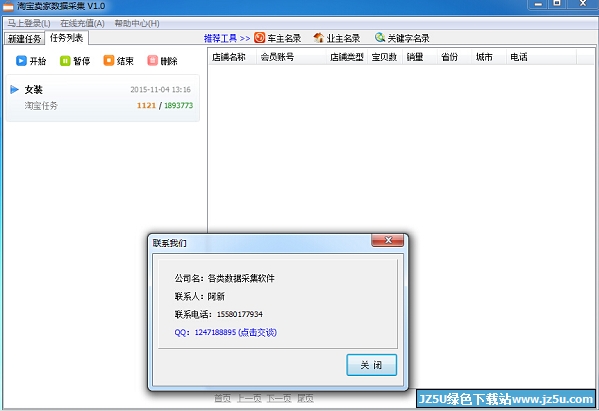Delete the task via the 删除 icon
This screenshot has width=599, height=411.
pyautogui.click(x=152, y=61)
